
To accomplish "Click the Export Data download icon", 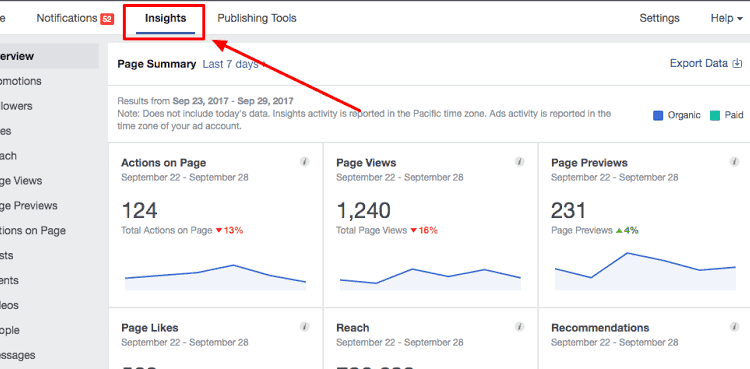I will click(x=737, y=63).
